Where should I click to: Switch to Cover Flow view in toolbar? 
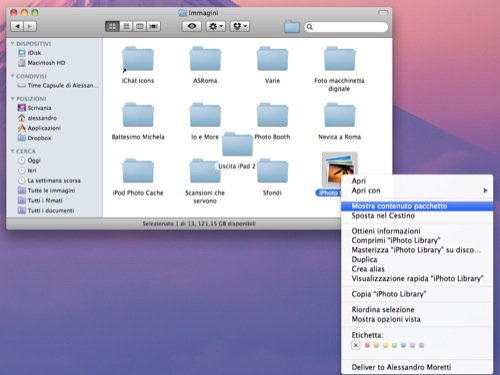point(154,26)
